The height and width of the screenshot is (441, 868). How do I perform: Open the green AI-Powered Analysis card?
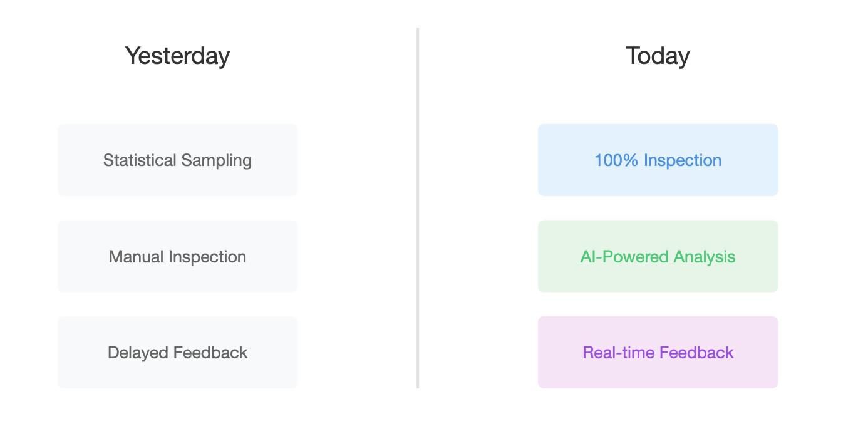[x=658, y=256]
